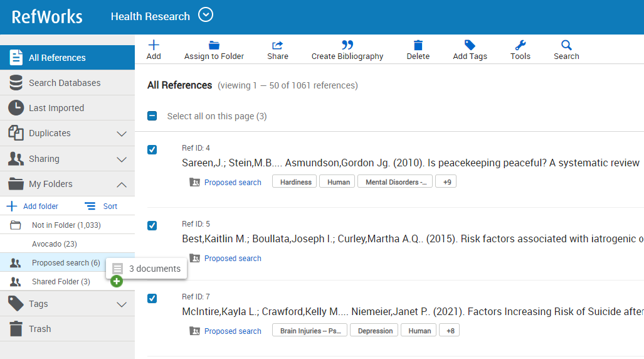This screenshot has height=359, width=644.
Task: Click folder icon in Ref ID 4 row
Action: 194,182
